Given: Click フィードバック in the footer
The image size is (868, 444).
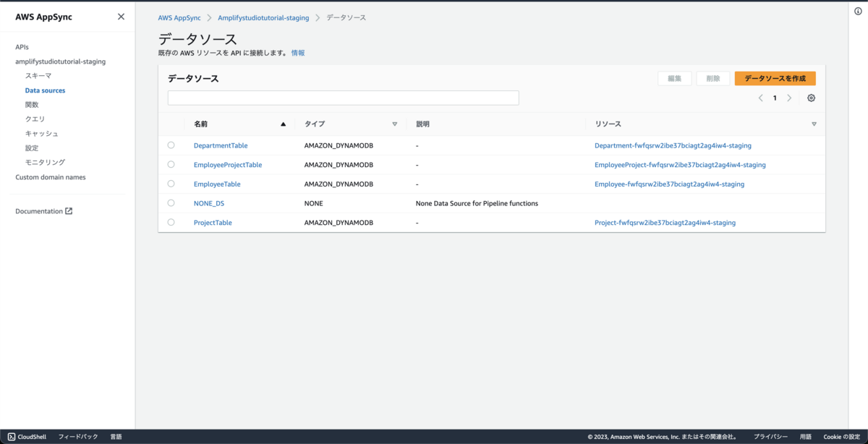Looking at the screenshot, I should (78, 437).
